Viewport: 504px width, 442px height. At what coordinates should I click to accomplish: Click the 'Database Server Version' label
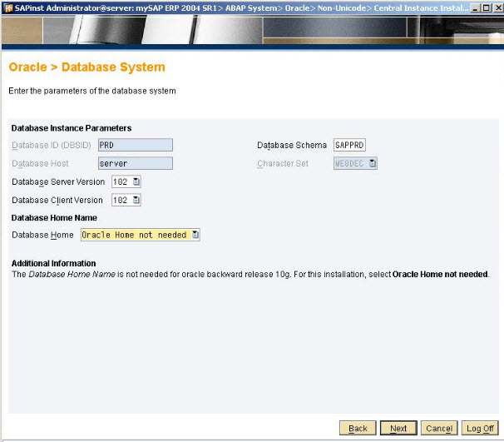[x=58, y=181]
